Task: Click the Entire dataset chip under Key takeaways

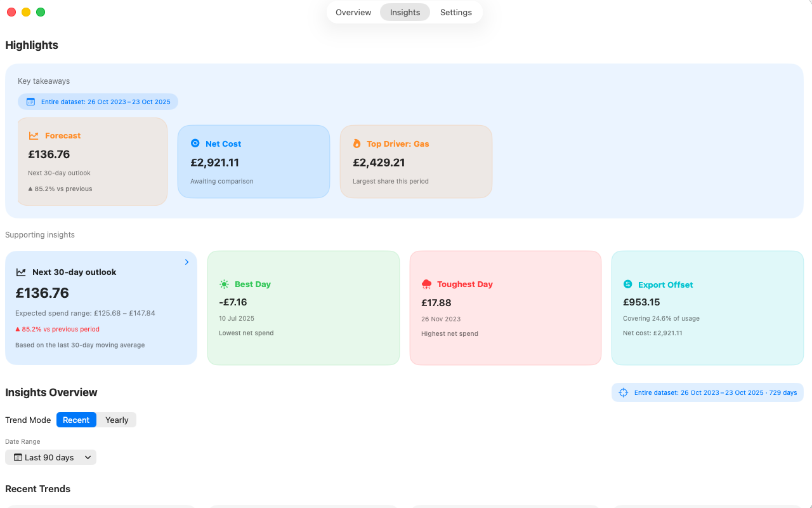Action: pyautogui.click(x=98, y=102)
